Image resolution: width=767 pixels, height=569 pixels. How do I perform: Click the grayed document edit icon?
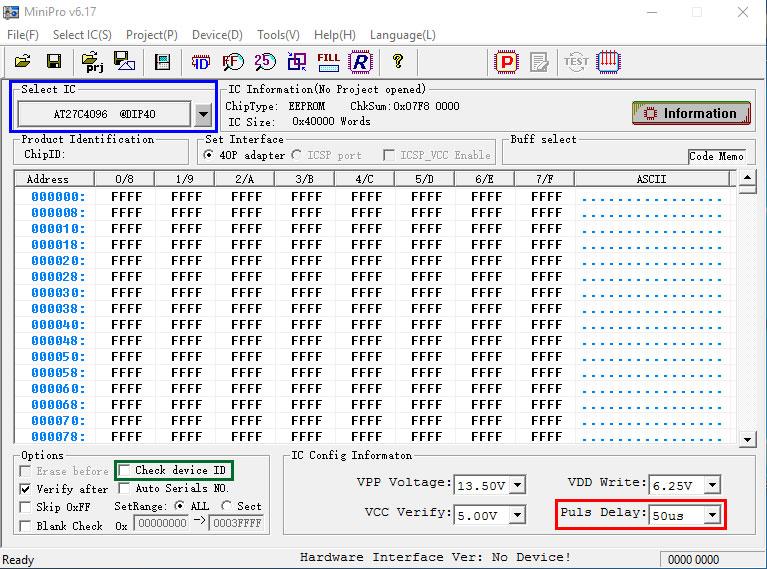pyautogui.click(x=539, y=62)
